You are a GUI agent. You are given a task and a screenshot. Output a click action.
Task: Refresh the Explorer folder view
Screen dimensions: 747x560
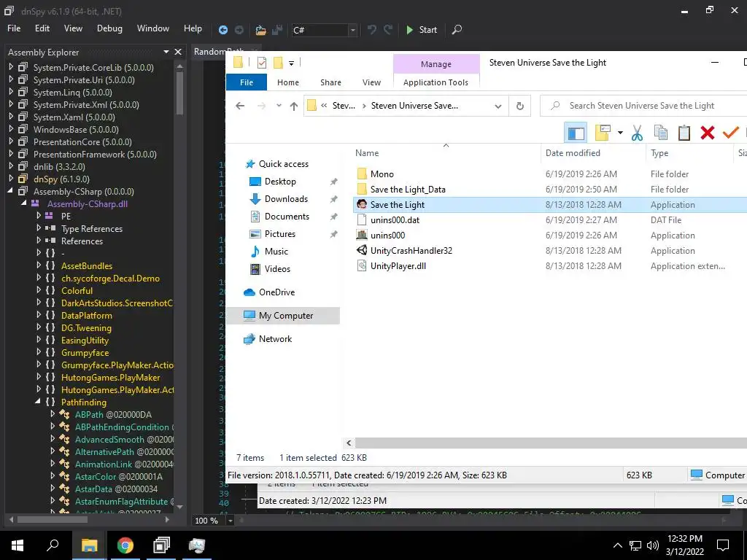[x=519, y=106]
